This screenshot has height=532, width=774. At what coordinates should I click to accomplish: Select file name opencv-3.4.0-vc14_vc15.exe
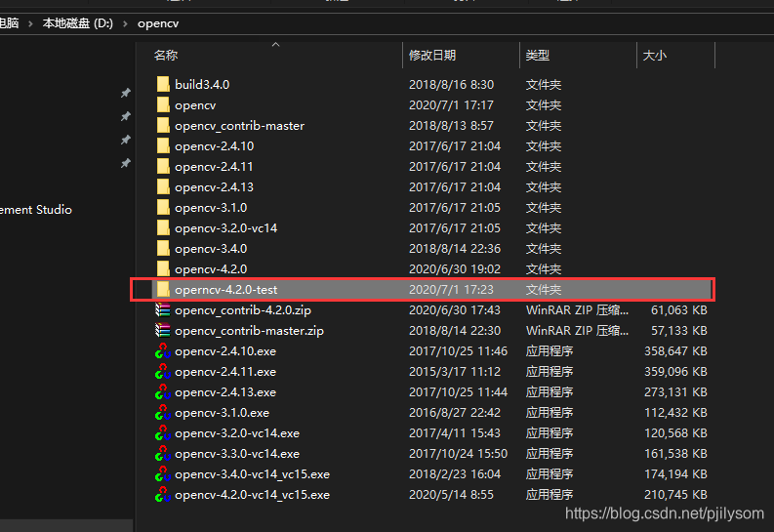(252, 474)
